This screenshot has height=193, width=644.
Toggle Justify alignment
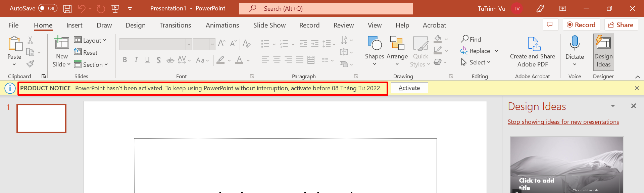tap(300, 60)
